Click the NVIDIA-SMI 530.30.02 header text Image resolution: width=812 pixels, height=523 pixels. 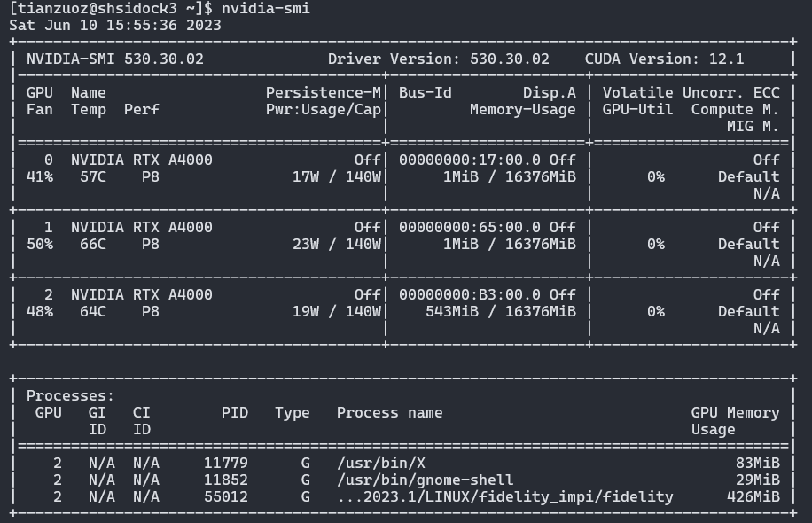pos(115,59)
